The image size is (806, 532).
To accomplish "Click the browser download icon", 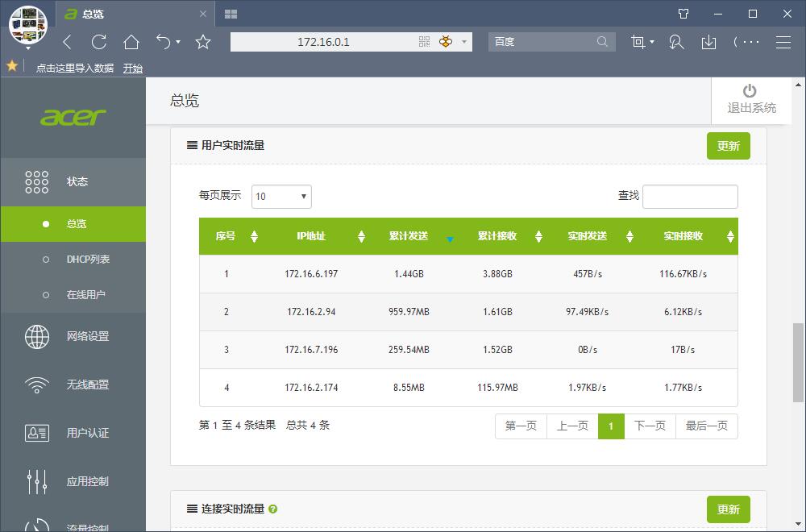I will click(709, 42).
